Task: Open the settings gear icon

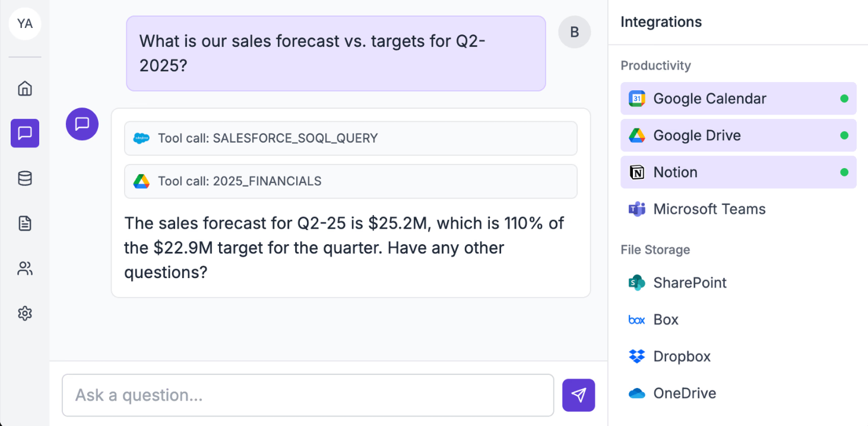Action: point(25,313)
